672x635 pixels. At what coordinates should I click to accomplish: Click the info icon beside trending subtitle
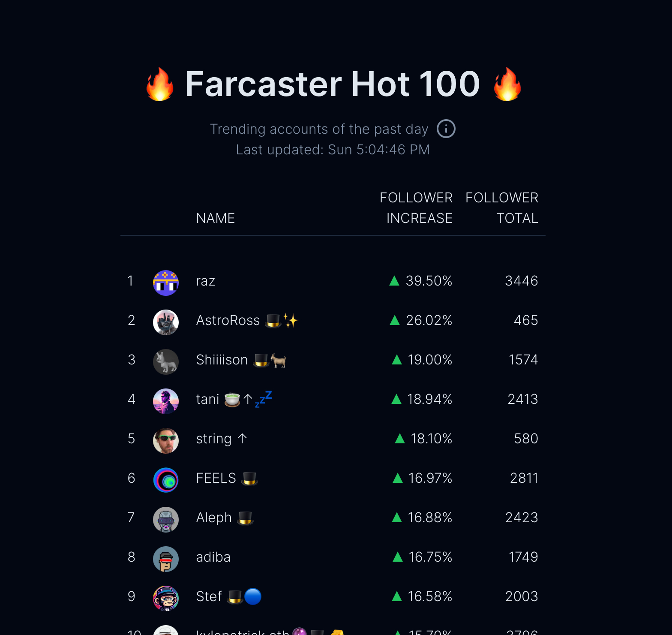click(x=446, y=129)
